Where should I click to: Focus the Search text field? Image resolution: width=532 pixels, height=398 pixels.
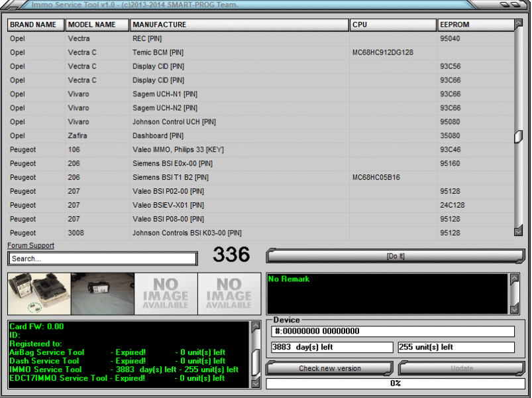click(x=102, y=259)
